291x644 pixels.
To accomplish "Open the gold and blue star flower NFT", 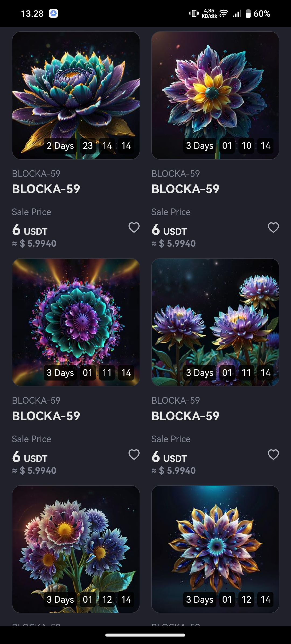I will click(215, 542).
